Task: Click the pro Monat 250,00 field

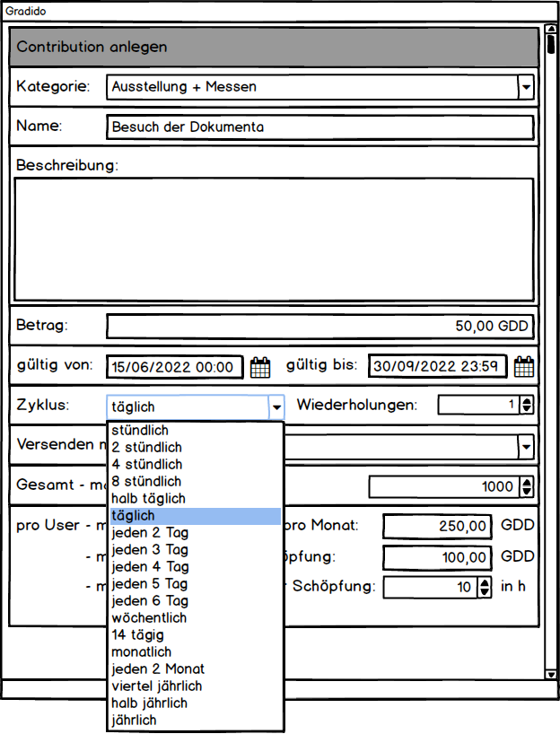Action: 437,527
